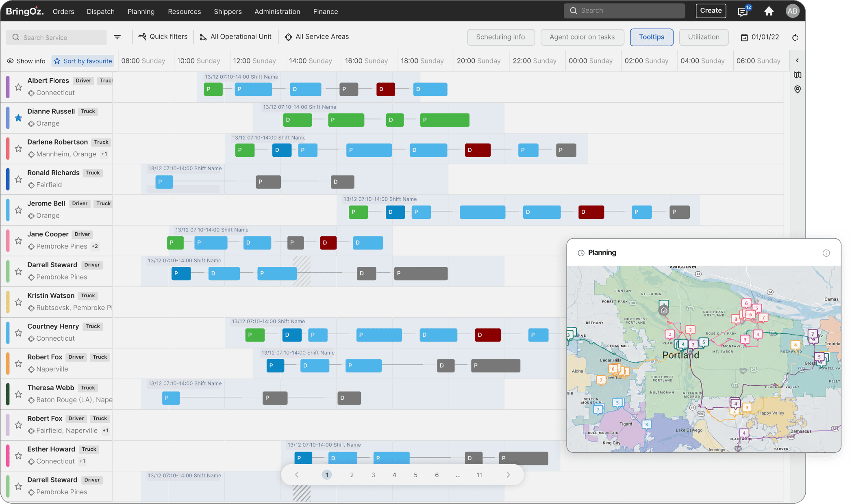Click the refresh icon beside the date
This screenshot has width=852, height=504.
click(x=795, y=37)
